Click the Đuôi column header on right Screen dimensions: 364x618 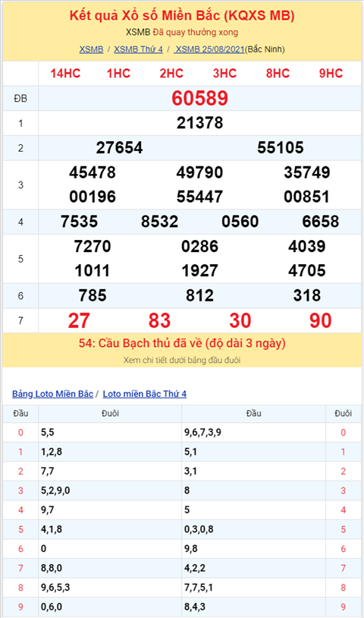point(343,414)
